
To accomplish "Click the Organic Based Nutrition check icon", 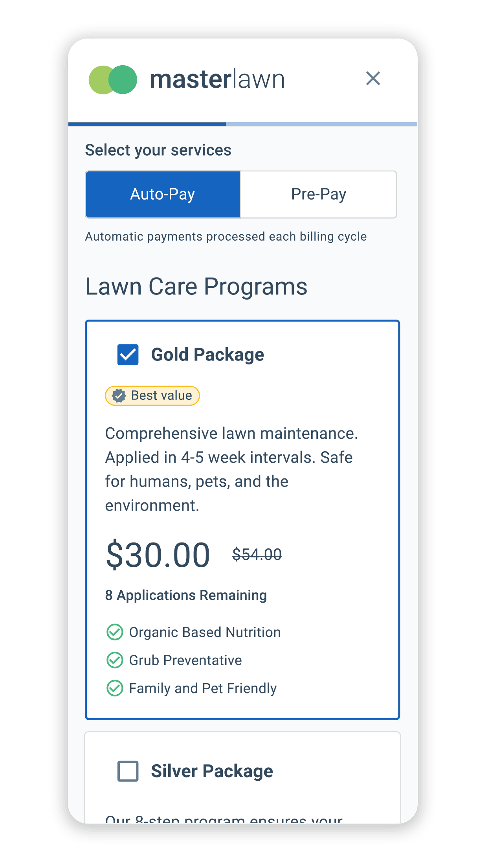I will (115, 632).
